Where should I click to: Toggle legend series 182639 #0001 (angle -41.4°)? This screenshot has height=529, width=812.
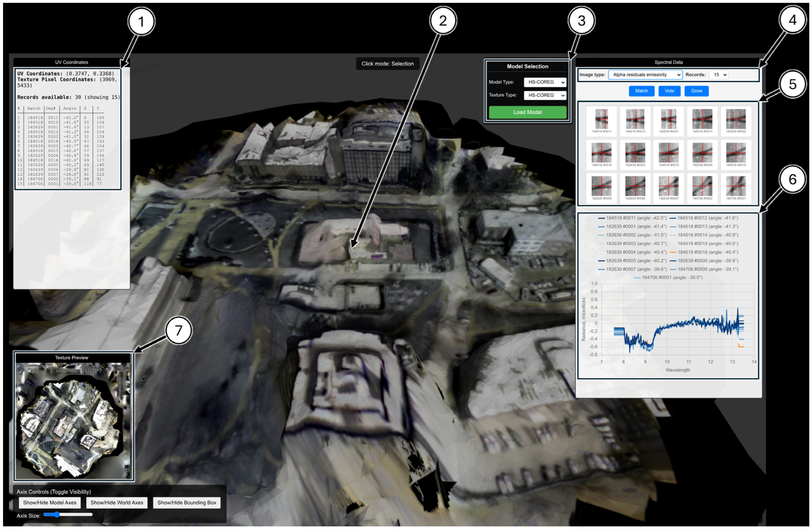(x=633, y=226)
